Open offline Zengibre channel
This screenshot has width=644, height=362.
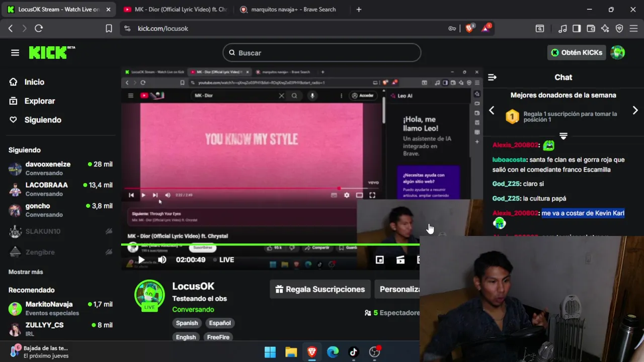tap(60, 252)
